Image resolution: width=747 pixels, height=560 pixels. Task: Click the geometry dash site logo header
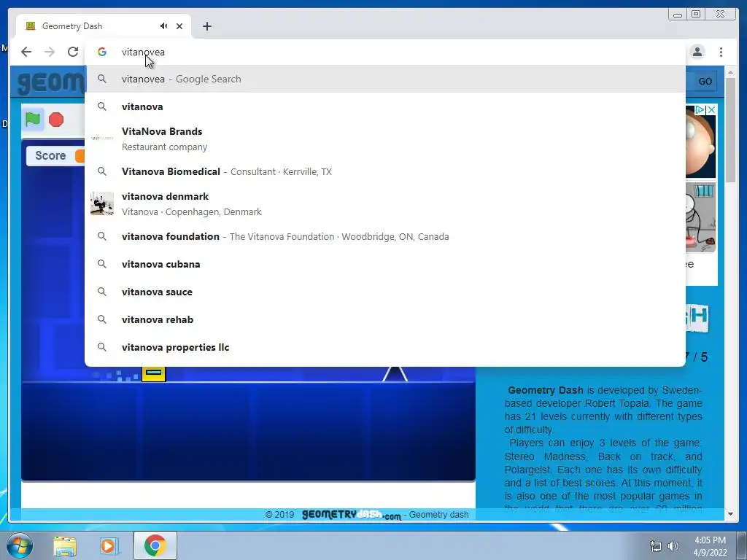[52, 82]
